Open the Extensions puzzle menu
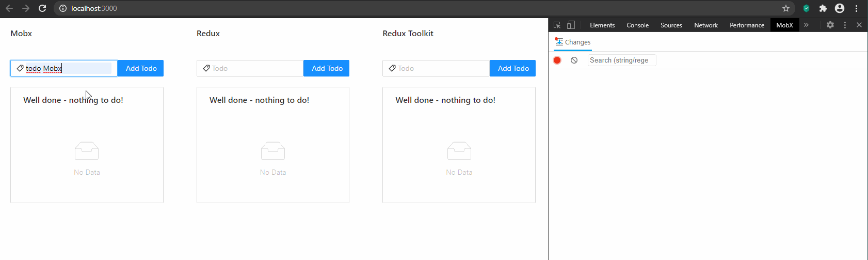 [x=823, y=8]
